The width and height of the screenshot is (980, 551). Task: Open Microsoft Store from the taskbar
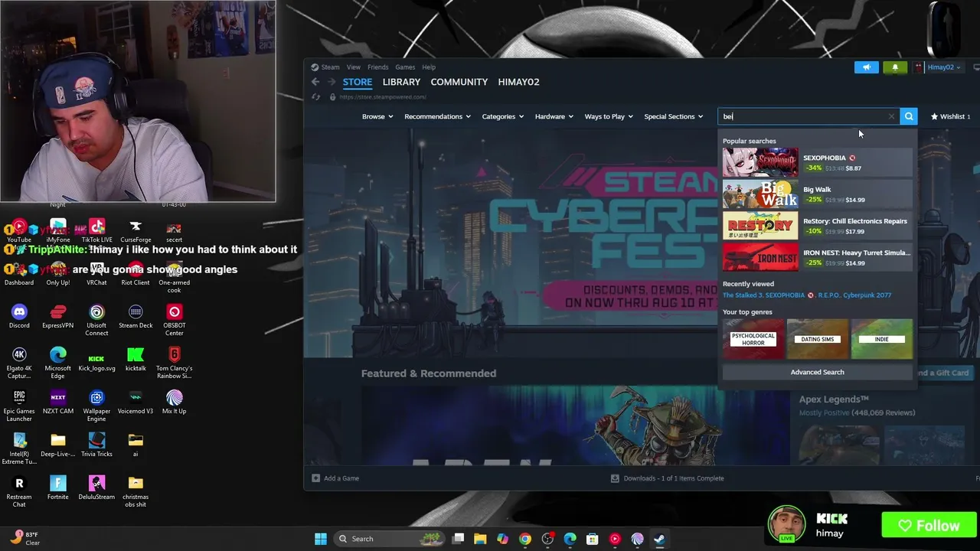[593, 539]
